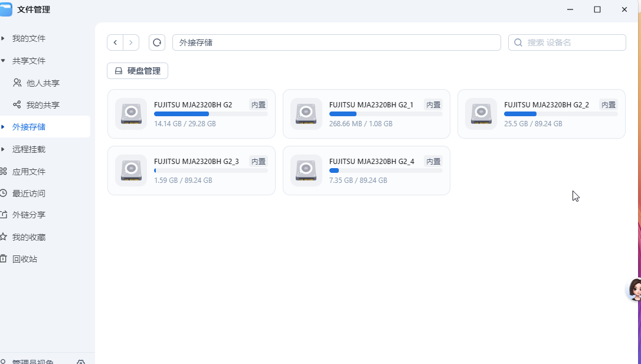Click the 回收站 trash icon
641x364 pixels.
(4, 258)
